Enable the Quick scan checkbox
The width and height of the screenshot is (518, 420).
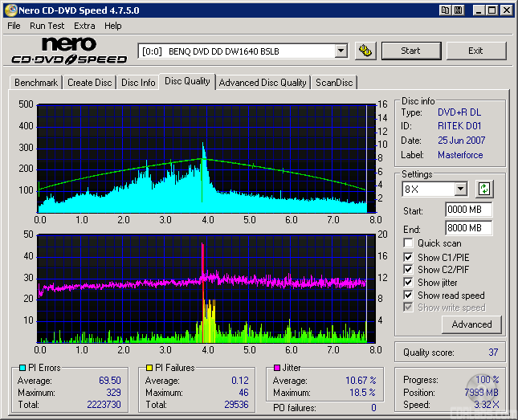pyautogui.click(x=409, y=243)
